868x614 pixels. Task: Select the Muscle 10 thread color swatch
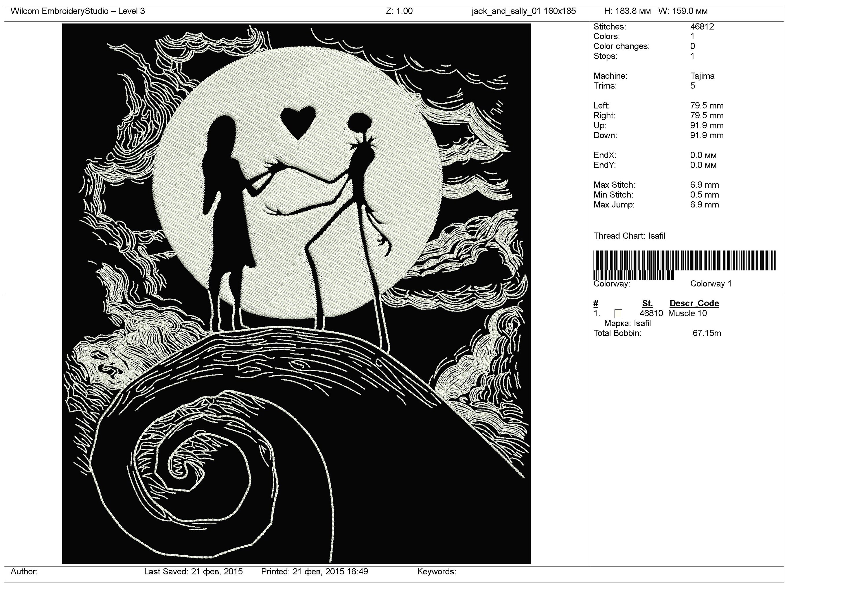click(x=618, y=314)
